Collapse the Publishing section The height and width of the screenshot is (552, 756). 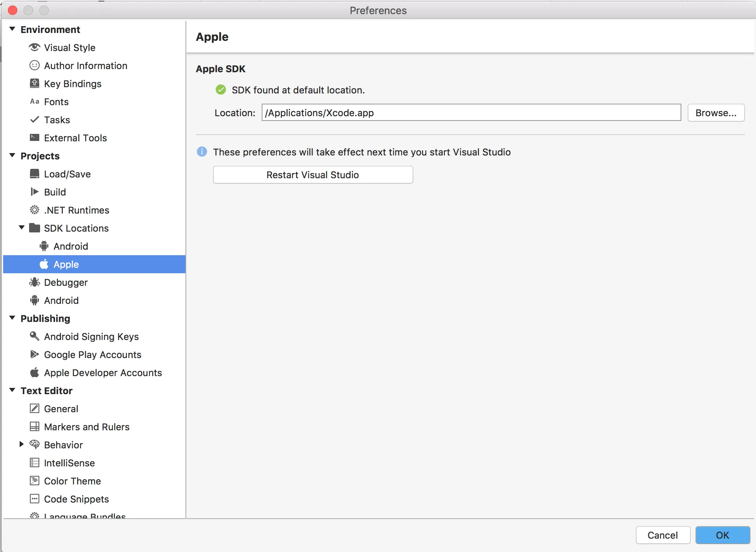[x=12, y=318]
